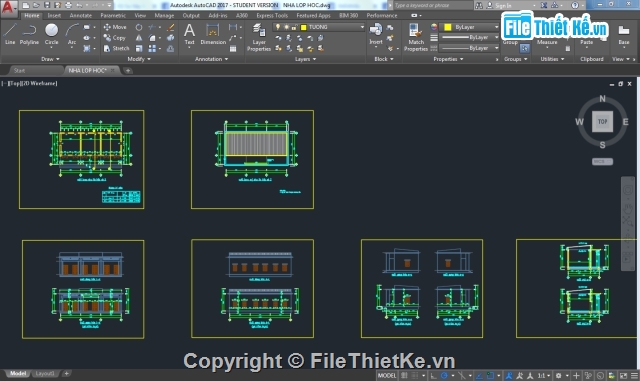Image resolution: width=640 pixels, height=381 pixels.
Task: Click the Save icon in quick access toolbar
Action: [x=47, y=5]
